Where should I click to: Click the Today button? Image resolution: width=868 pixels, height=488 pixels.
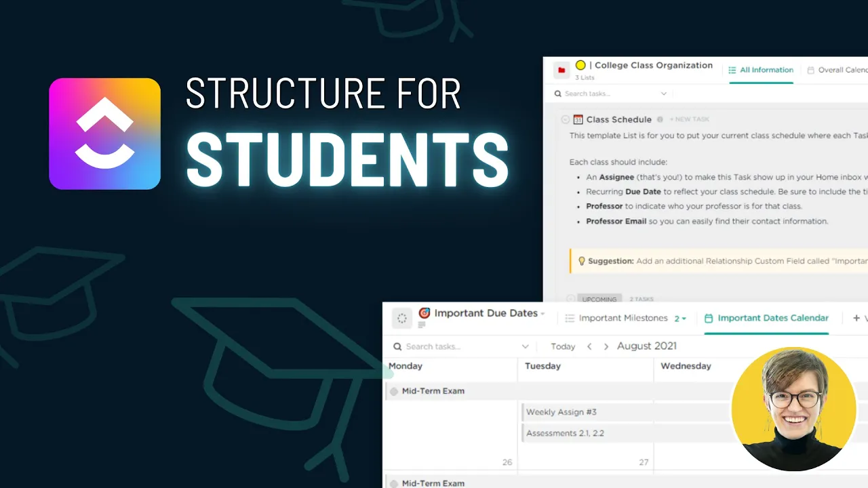point(563,346)
